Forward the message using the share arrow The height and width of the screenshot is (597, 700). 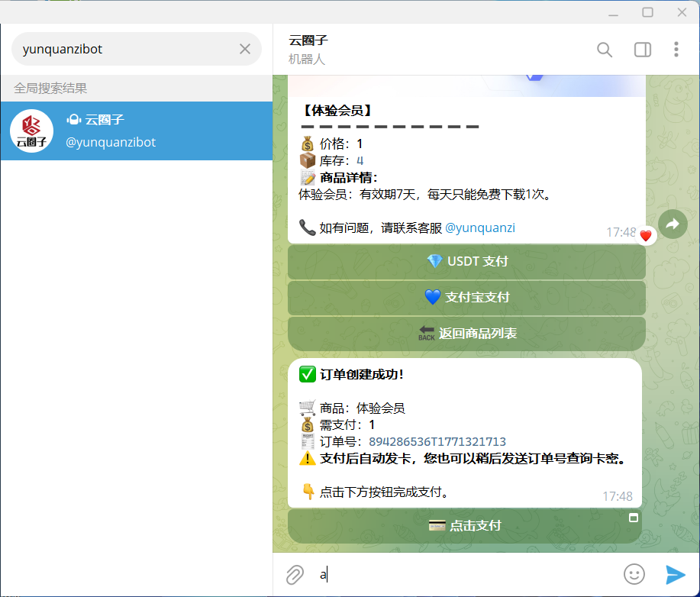673,224
